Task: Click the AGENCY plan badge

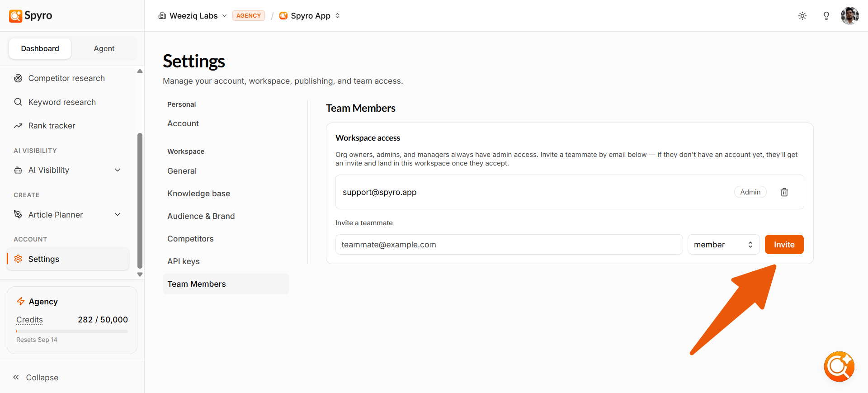Action: pyautogui.click(x=249, y=16)
